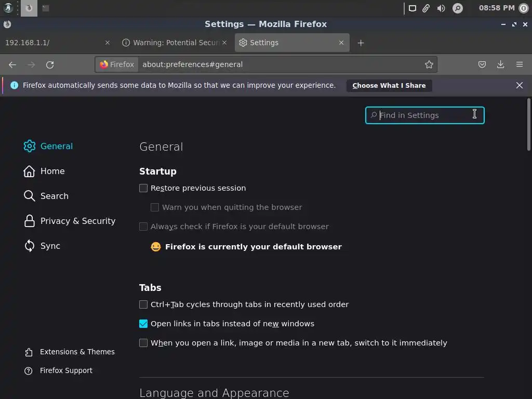Enable Restore previous session checkbox
This screenshot has width=532, height=399.
[143, 188]
